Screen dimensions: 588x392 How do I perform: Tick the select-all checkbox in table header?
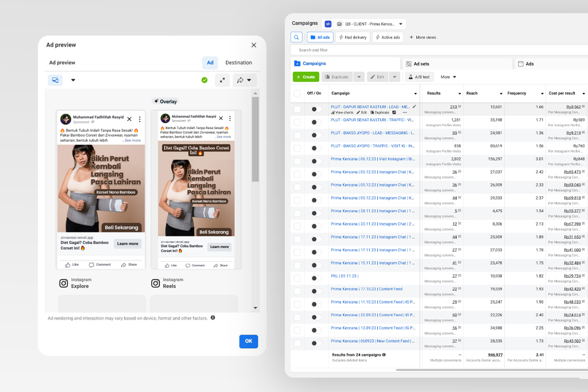click(x=297, y=93)
